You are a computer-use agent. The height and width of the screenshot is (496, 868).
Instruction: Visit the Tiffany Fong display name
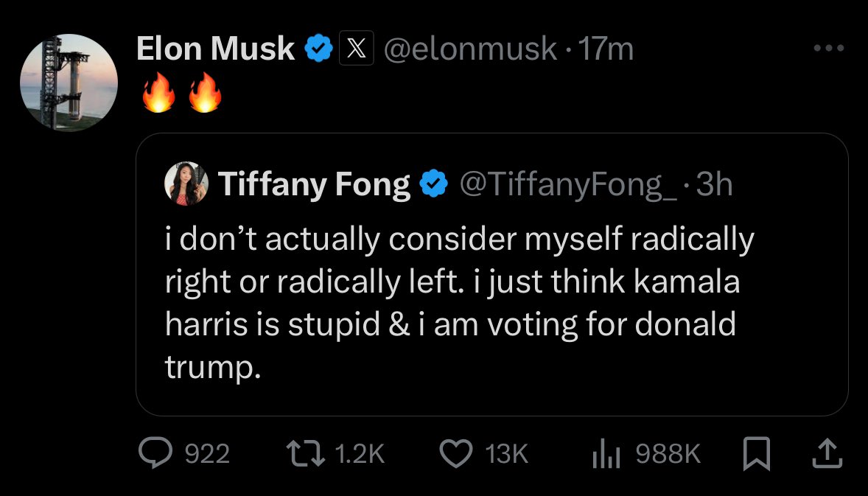click(315, 184)
